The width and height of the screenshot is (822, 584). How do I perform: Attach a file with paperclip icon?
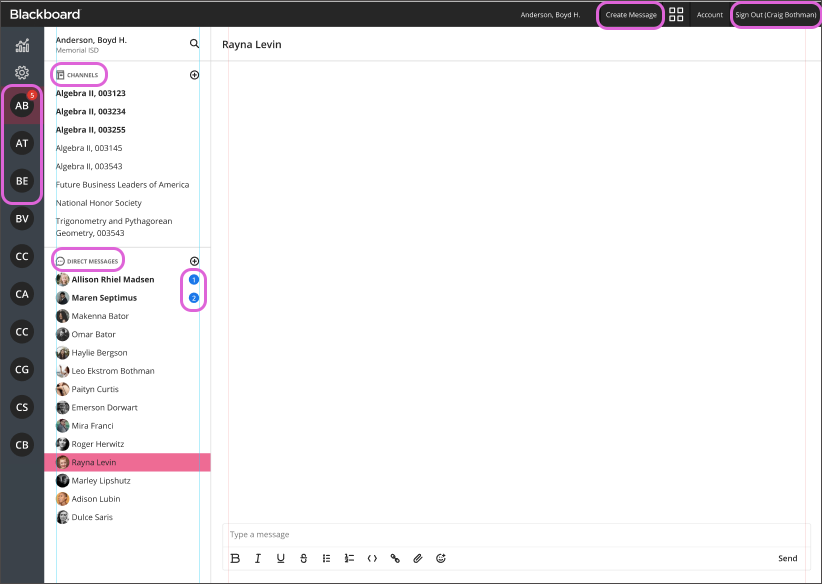pyautogui.click(x=418, y=558)
